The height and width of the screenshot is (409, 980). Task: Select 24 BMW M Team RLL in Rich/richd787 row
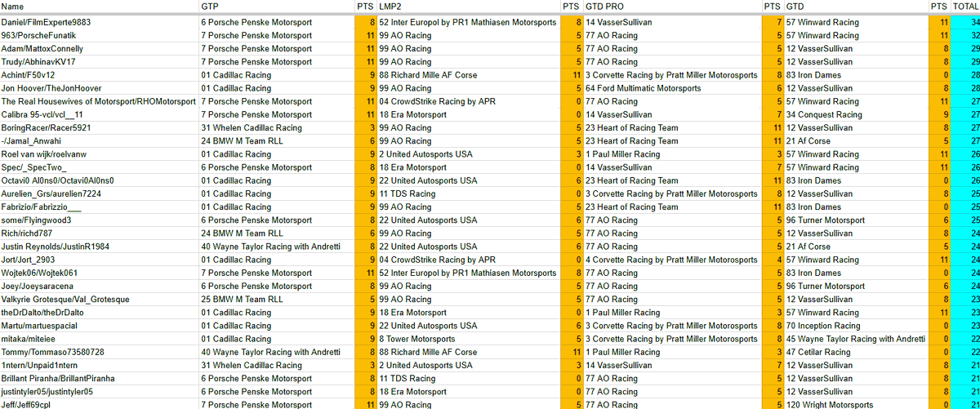point(278,233)
